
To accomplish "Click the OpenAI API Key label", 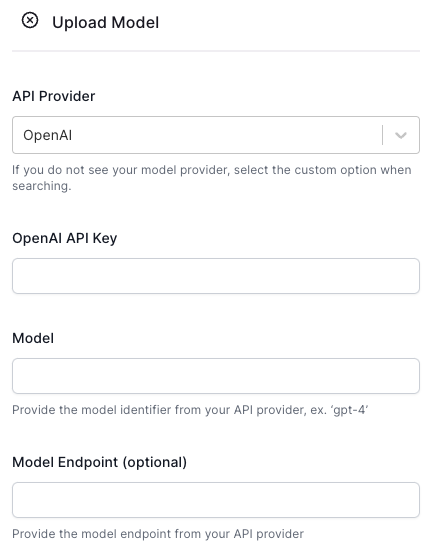I will click(64, 238).
